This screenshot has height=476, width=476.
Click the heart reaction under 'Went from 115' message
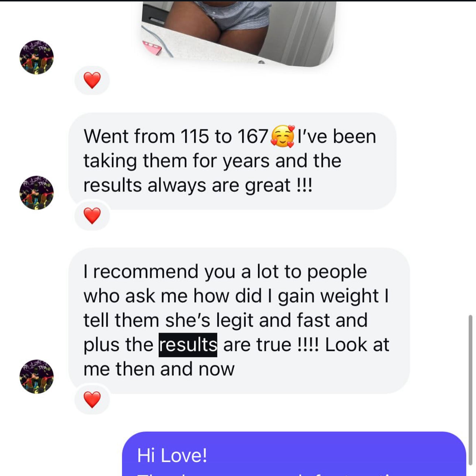pos(92,216)
